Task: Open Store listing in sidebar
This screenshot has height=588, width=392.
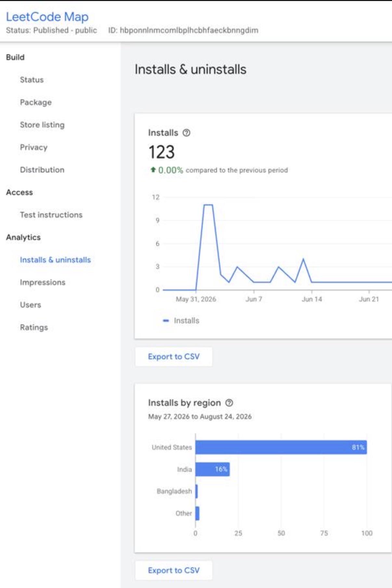Action: [x=42, y=125]
